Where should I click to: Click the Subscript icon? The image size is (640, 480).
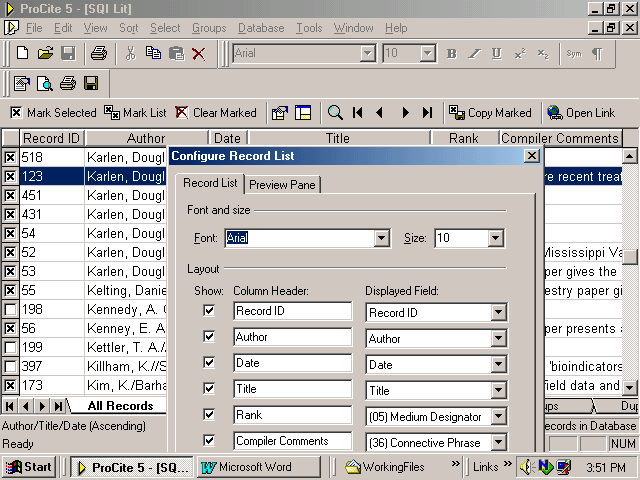(543, 53)
